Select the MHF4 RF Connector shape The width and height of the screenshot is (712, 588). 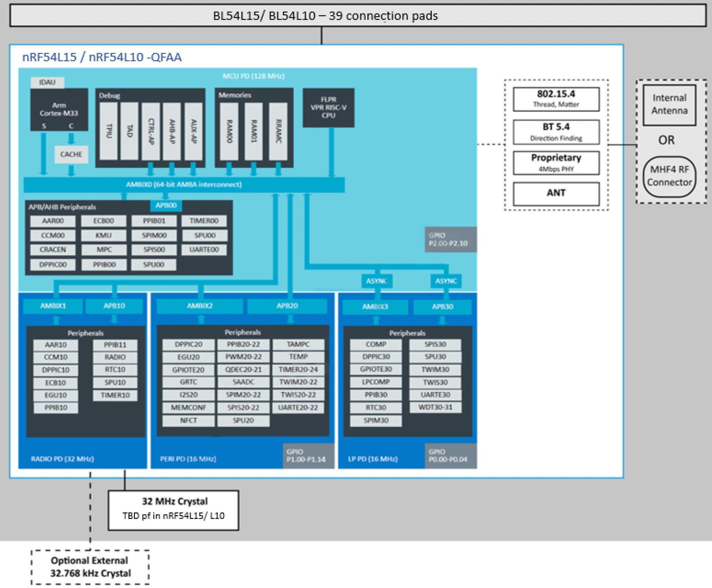(669, 176)
